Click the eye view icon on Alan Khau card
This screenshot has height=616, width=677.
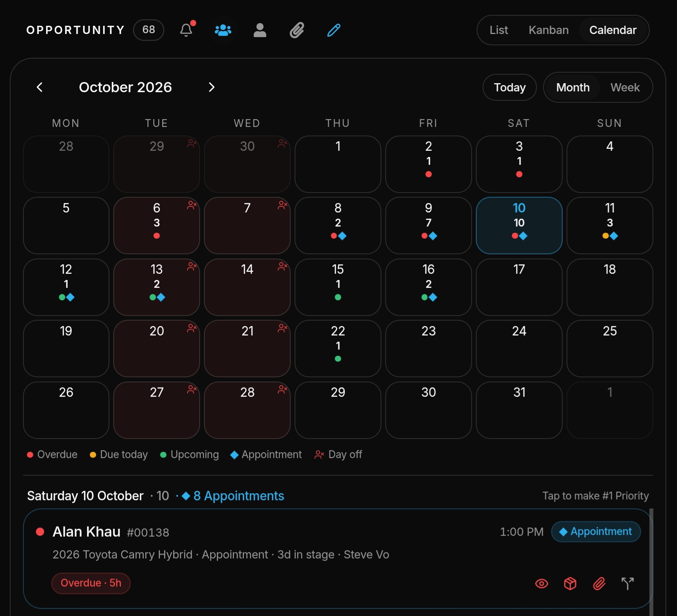point(541,584)
